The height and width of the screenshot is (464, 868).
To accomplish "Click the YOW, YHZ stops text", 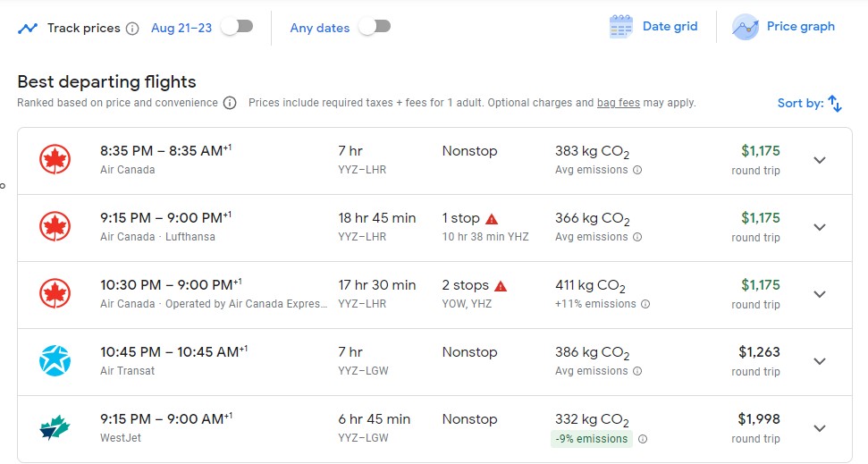I will [467, 304].
